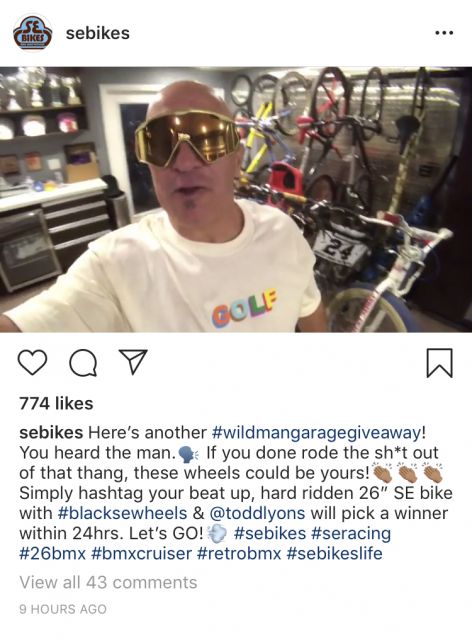Image resolution: width=472 pixels, height=640 pixels.
Task: Open hashtag #blacksewheels
Action: 123,513
